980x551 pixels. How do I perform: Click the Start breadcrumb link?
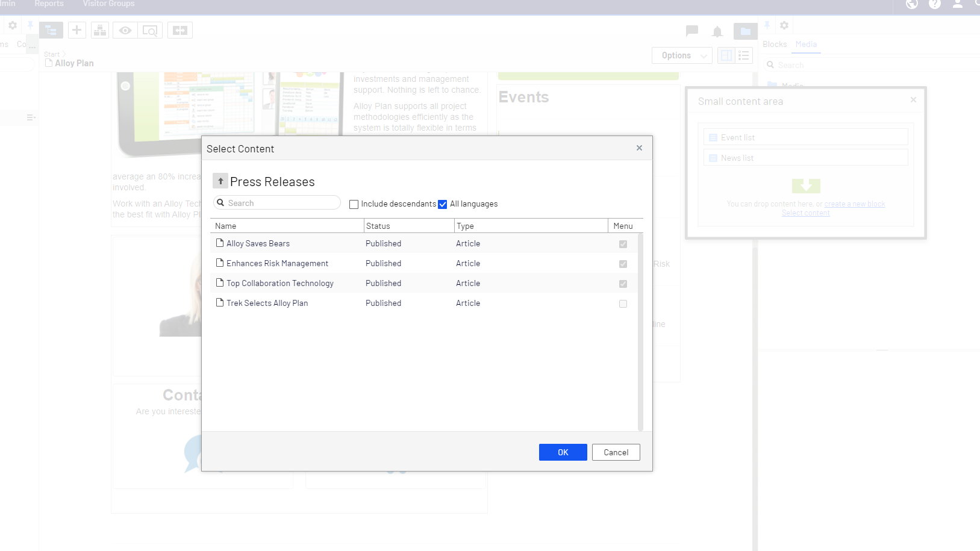(x=52, y=54)
